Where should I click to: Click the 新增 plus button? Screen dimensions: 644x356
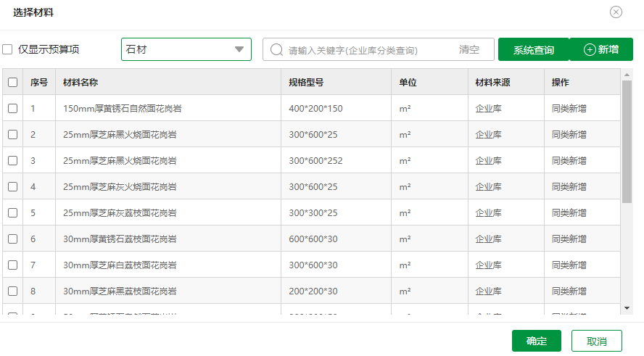(601, 49)
